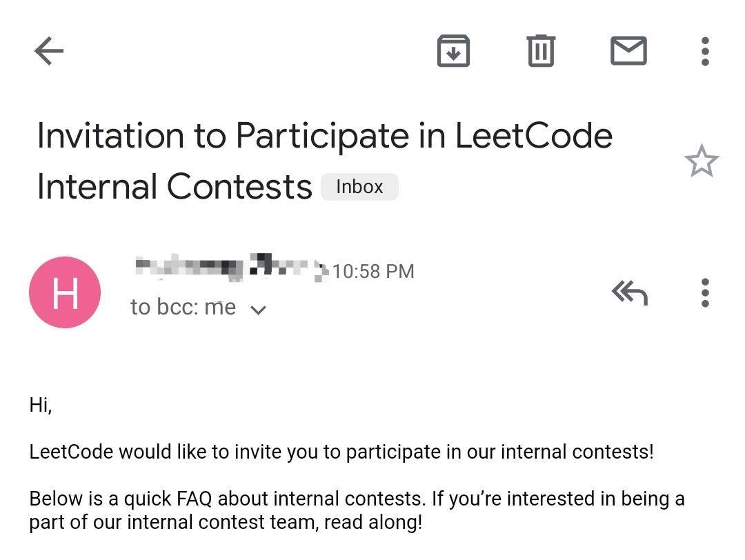Mark the email as unread via envelope icon

(x=628, y=51)
